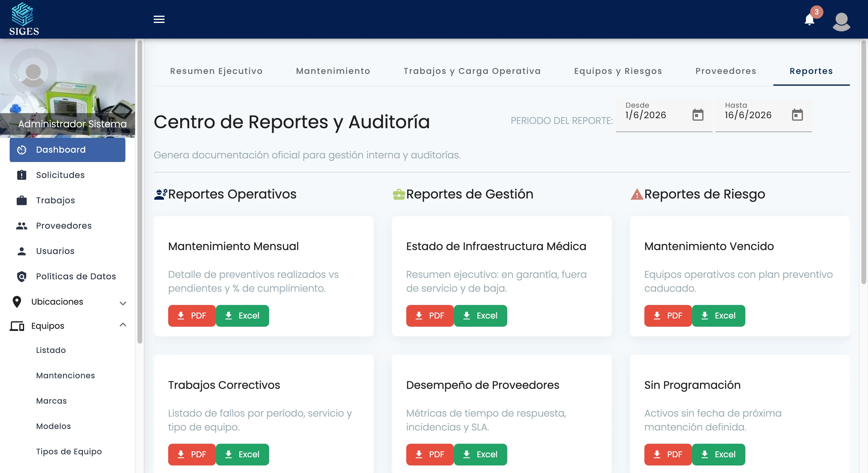Click the Reportes Operativos section icon
Screen dimensions: 868x473
click(x=160, y=194)
